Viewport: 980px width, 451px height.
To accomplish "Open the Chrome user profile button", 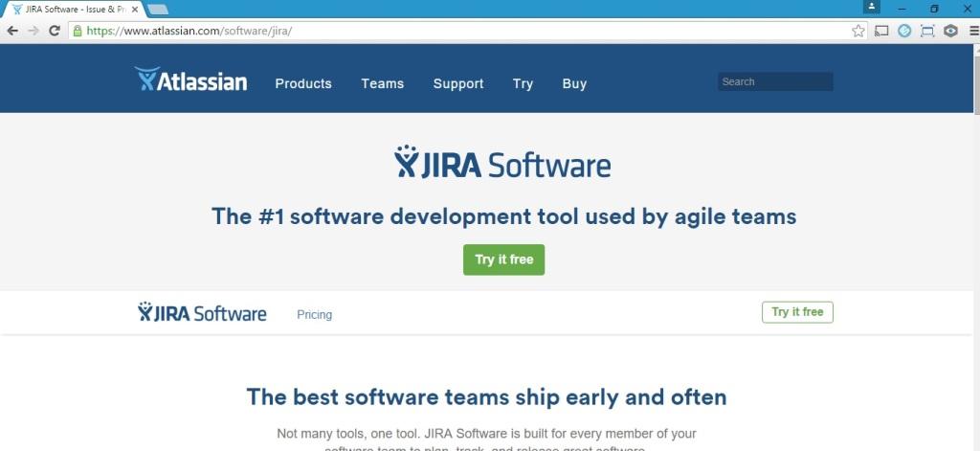I will point(871,7).
